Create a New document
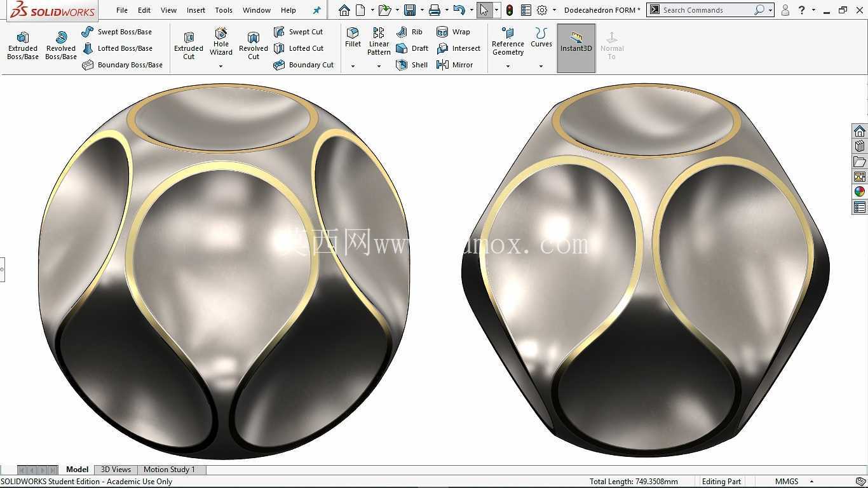Image resolution: width=868 pixels, height=488 pixels. click(x=360, y=10)
